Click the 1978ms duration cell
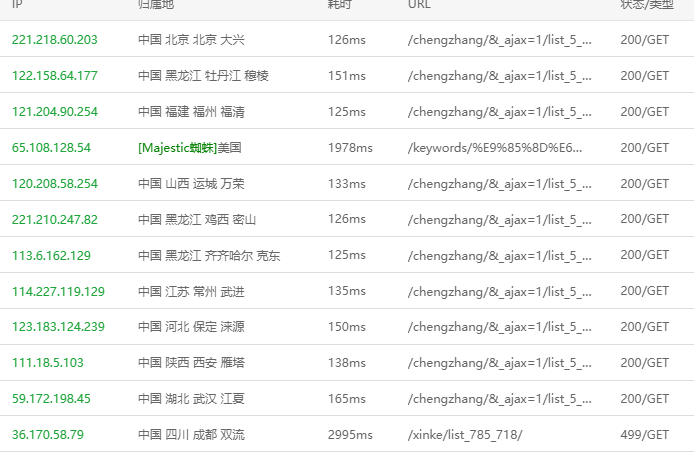Image resolution: width=694 pixels, height=460 pixels. pos(350,148)
